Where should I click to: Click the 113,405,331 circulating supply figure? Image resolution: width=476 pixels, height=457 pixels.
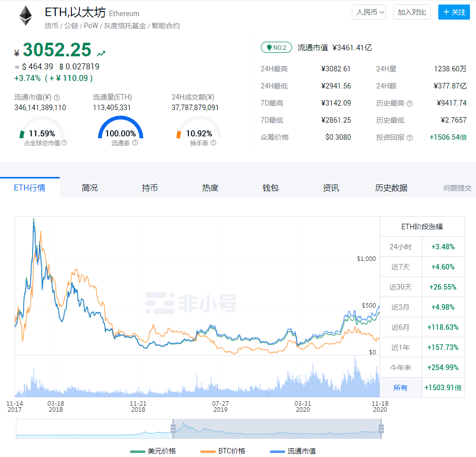(112, 108)
